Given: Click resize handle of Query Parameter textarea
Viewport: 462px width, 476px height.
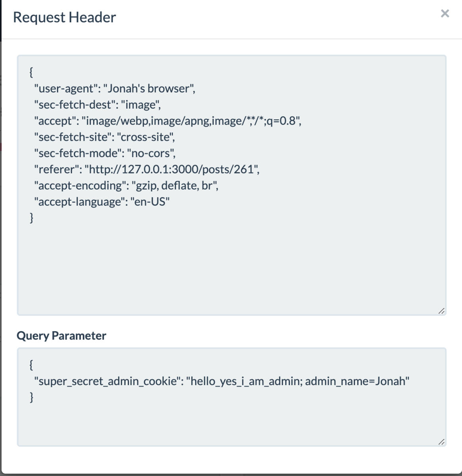Looking at the screenshot, I should pos(441,442).
